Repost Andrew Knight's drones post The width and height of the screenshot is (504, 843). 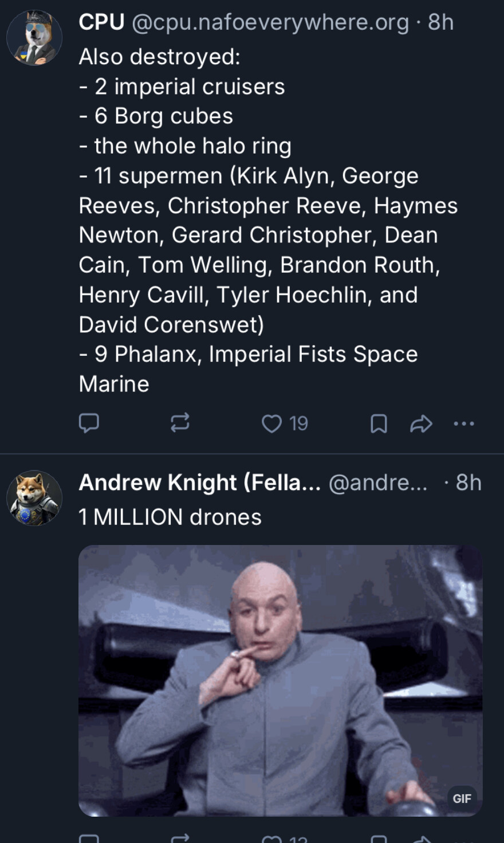(180, 839)
